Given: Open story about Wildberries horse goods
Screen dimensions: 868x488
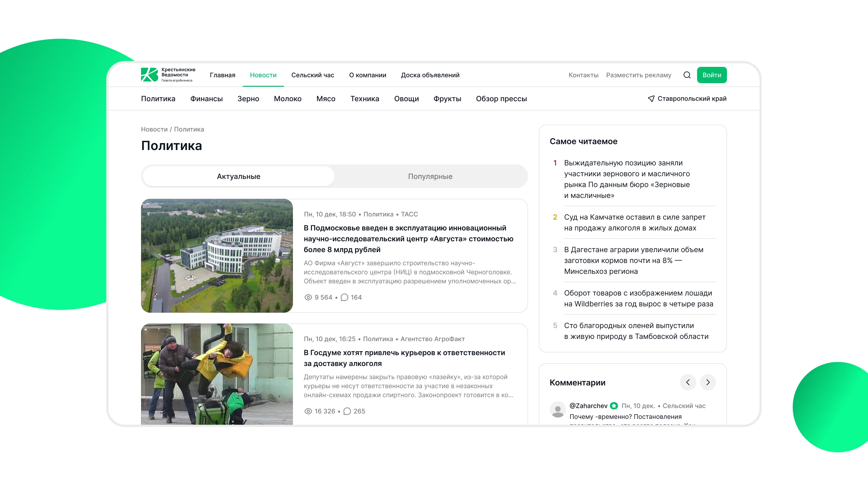Looking at the screenshot, I should click(639, 299).
